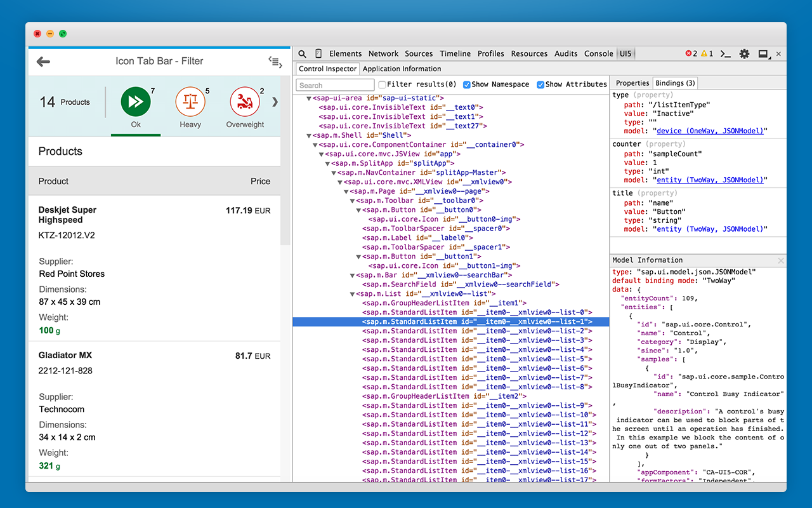Uncheck Show Namespace
The width and height of the screenshot is (812, 508).
(x=468, y=84)
